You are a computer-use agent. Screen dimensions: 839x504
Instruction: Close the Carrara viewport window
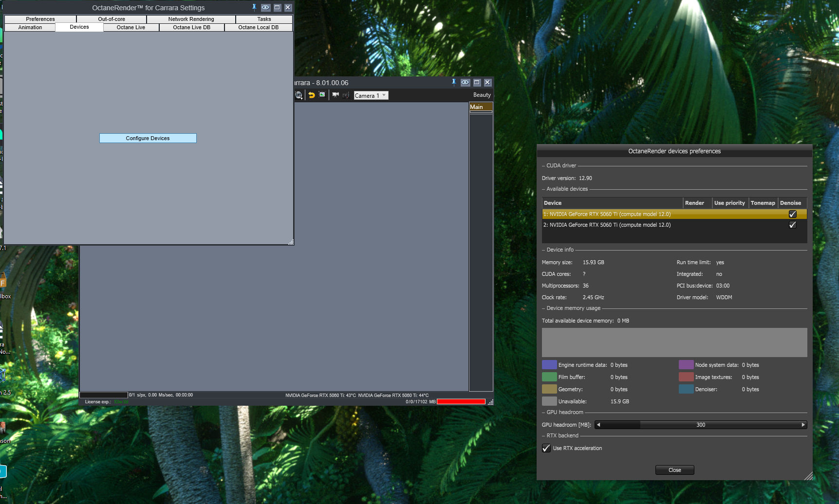coord(487,82)
